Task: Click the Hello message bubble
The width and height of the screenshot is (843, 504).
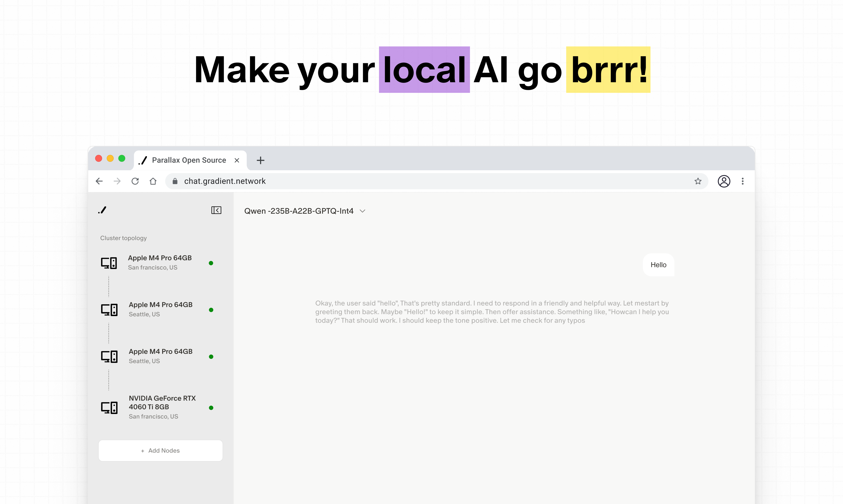Action: [x=658, y=265]
